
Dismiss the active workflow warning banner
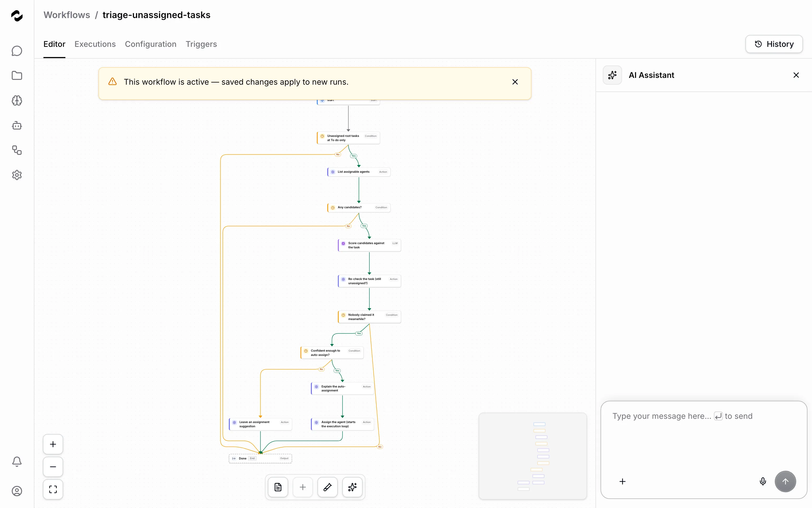coord(515,82)
